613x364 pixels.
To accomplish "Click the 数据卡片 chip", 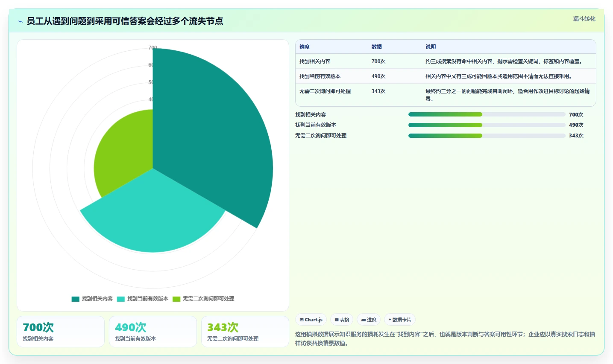I will [400, 320].
